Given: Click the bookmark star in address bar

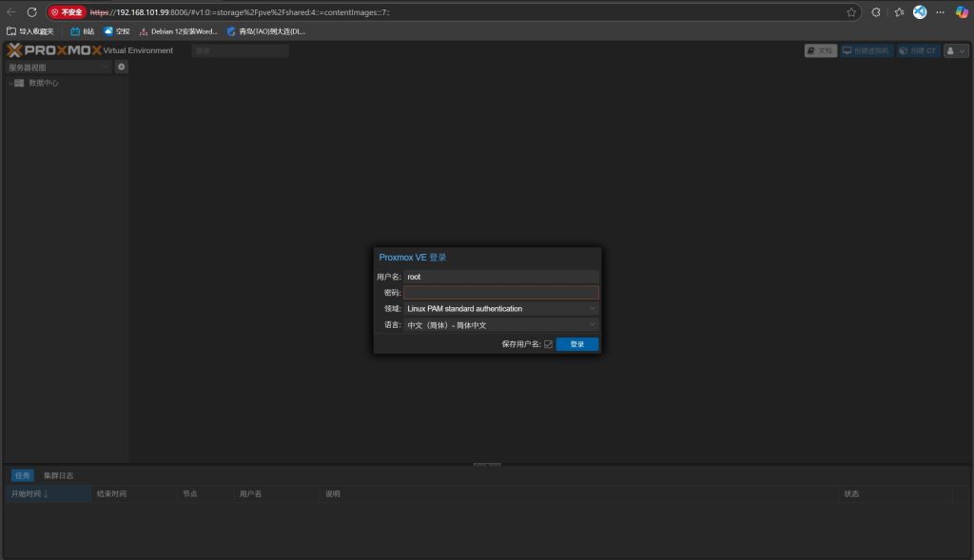Looking at the screenshot, I should [x=851, y=12].
